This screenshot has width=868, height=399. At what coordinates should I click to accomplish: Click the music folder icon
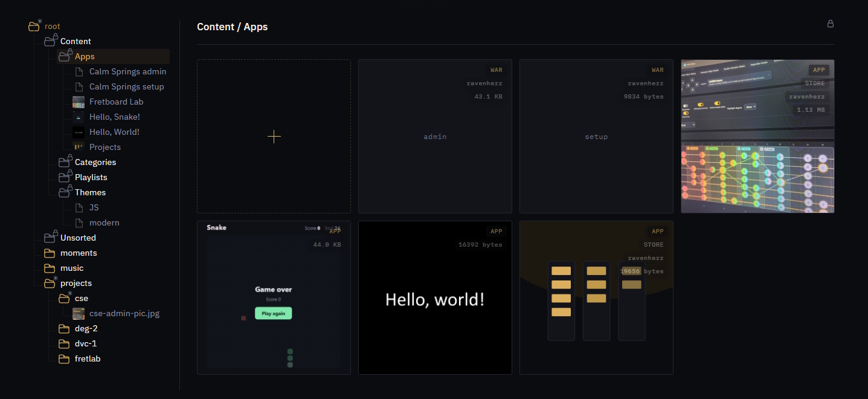coord(50,268)
